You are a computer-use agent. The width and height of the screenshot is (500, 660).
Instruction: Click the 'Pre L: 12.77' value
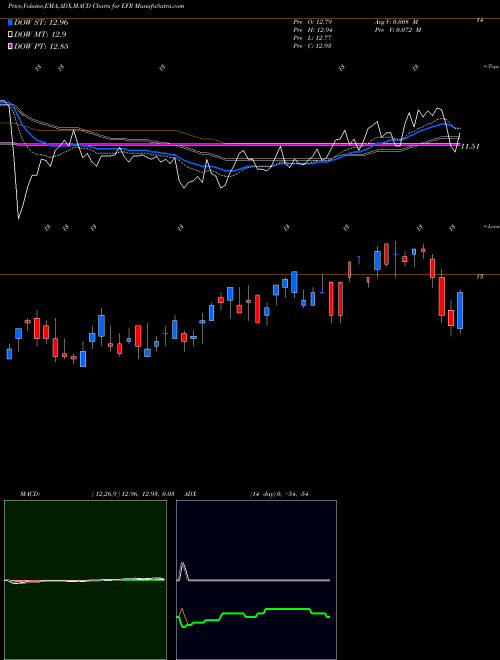point(313,38)
